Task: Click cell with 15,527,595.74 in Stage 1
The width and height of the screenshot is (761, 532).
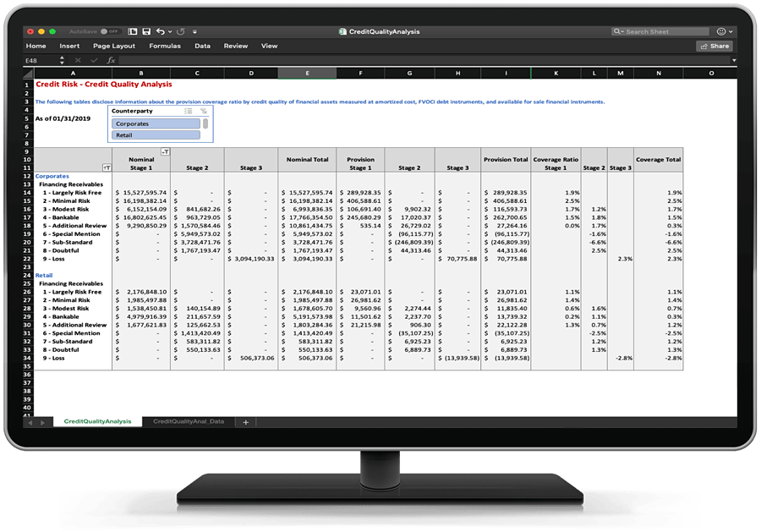Action: (x=141, y=193)
